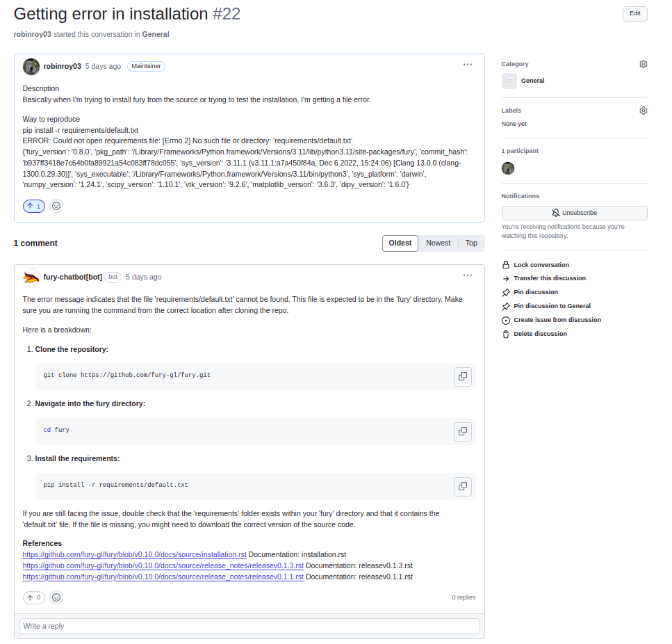Screen dimensions: 672x644
Task: Click the '0 replies' text
Action: pyautogui.click(x=464, y=597)
